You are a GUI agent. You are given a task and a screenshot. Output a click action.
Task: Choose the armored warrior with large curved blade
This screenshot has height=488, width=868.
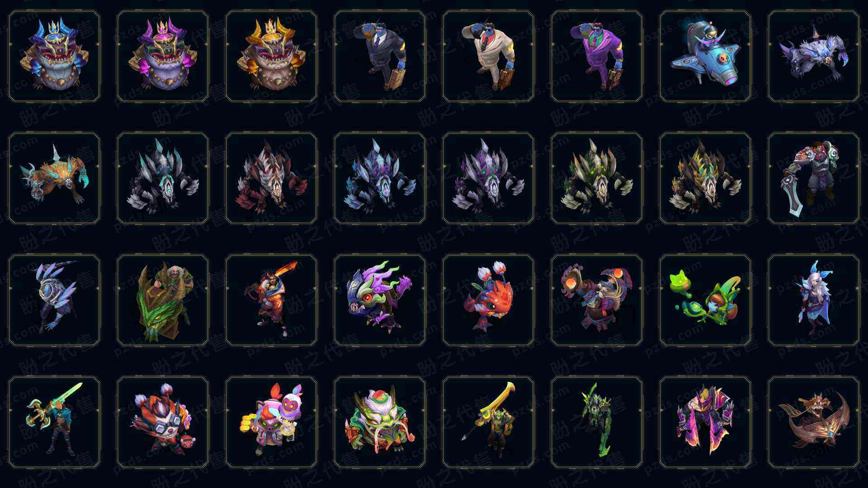coord(814,178)
